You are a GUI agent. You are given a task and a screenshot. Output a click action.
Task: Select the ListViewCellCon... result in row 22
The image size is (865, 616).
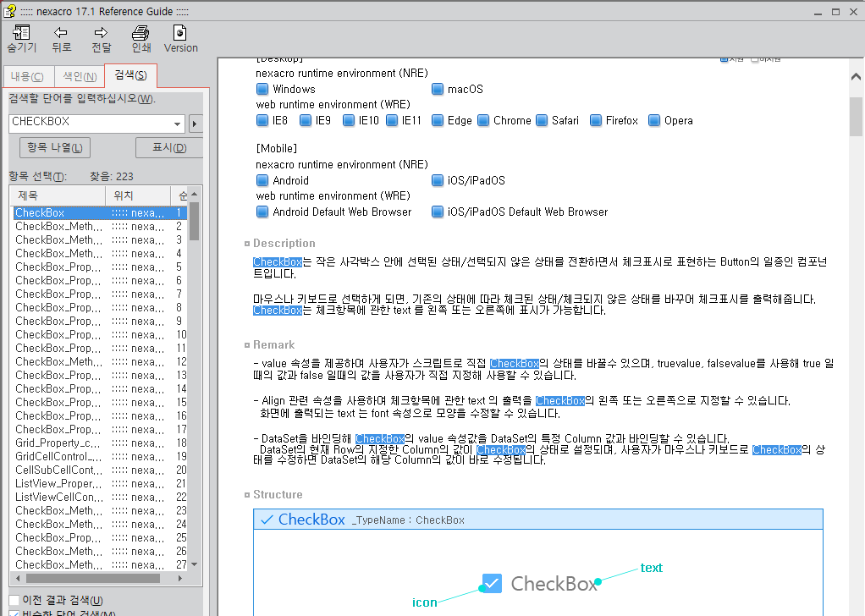[100, 497]
